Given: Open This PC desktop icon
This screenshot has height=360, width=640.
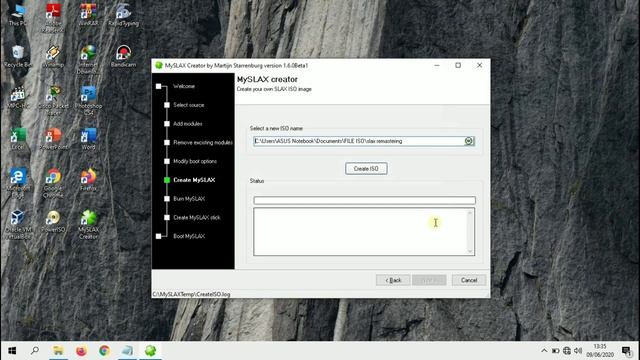Looking at the screenshot, I should pyautogui.click(x=18, y=15).
